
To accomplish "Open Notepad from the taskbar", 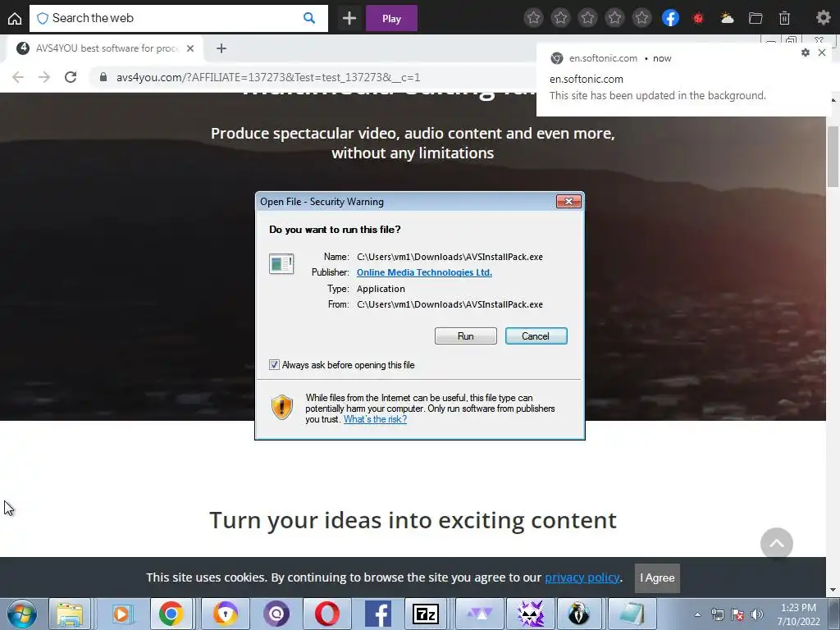I will tap(632, 614).
